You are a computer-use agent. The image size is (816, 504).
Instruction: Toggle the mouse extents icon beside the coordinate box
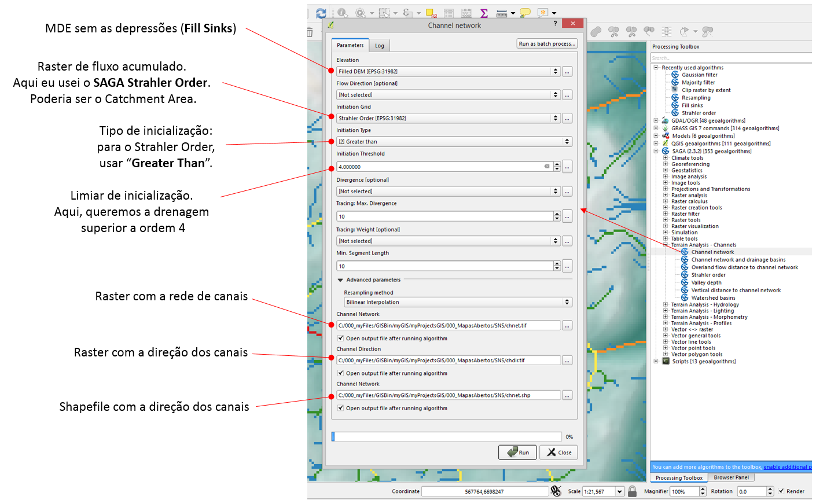click(556, 491)
